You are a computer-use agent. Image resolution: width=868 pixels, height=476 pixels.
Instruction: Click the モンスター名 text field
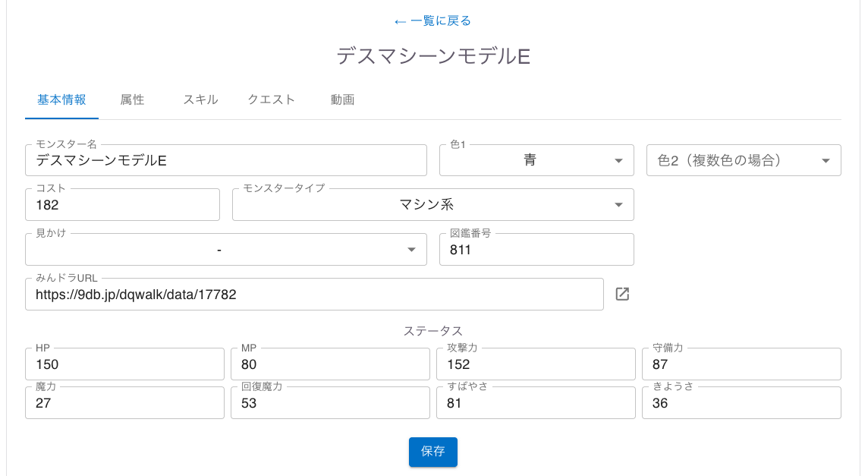(225, 160)
